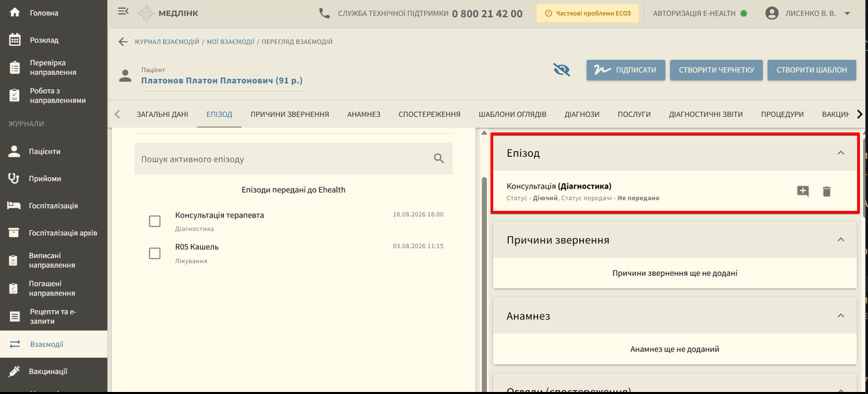Open Погашені направлення in the sidebar
Screen dimensions: 868x394
53,289
